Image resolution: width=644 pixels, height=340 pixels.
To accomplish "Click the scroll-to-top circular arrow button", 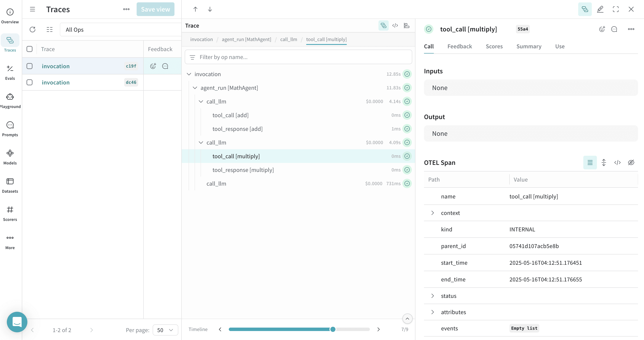I will coord(407,318).
